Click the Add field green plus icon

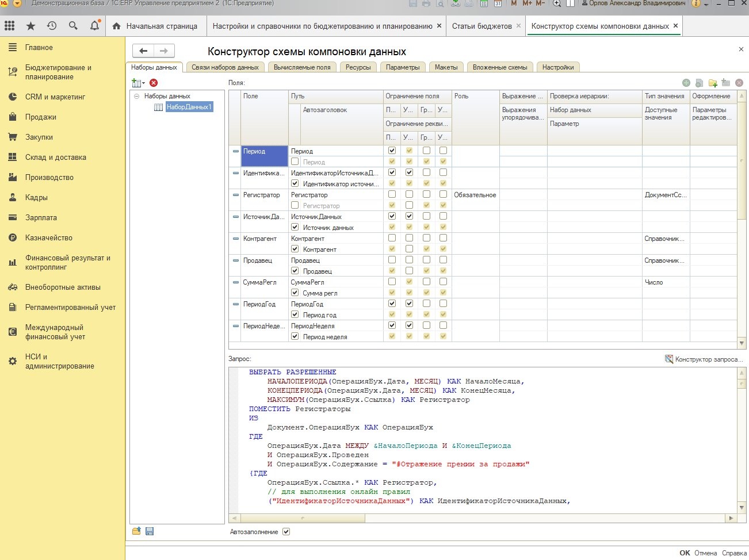click(686, 83)
